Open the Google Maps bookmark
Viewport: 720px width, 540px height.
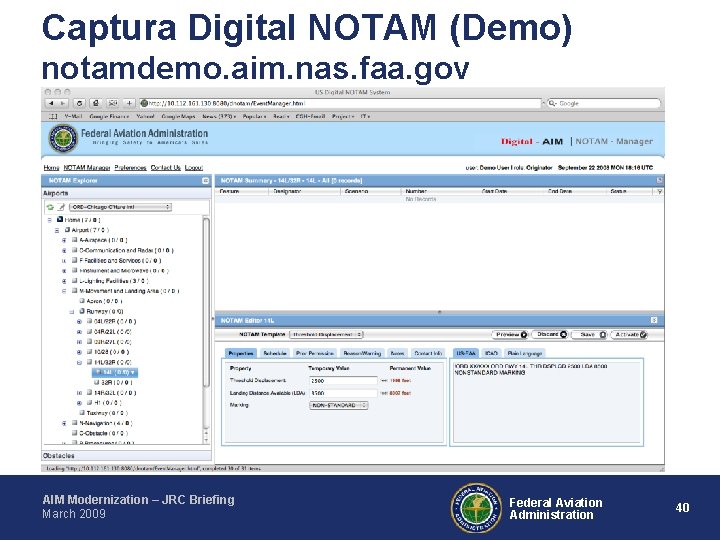(178, 117)
